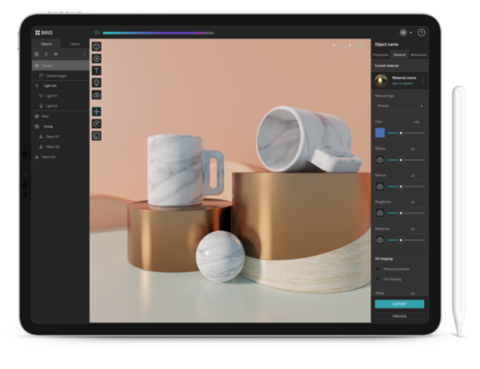This screenshot has height=369, width=480.
Task: Click the undo arrow in viewport
Action: 336,46
